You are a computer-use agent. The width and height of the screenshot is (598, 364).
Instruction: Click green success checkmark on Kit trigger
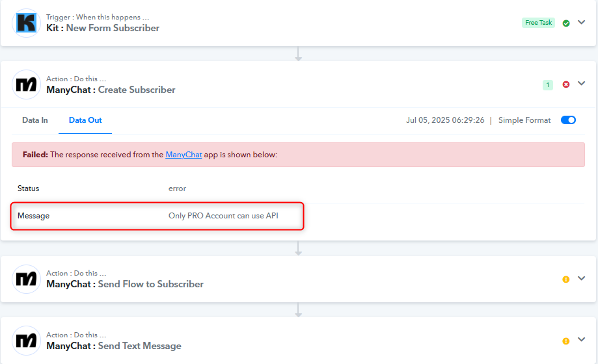(566, 23)
